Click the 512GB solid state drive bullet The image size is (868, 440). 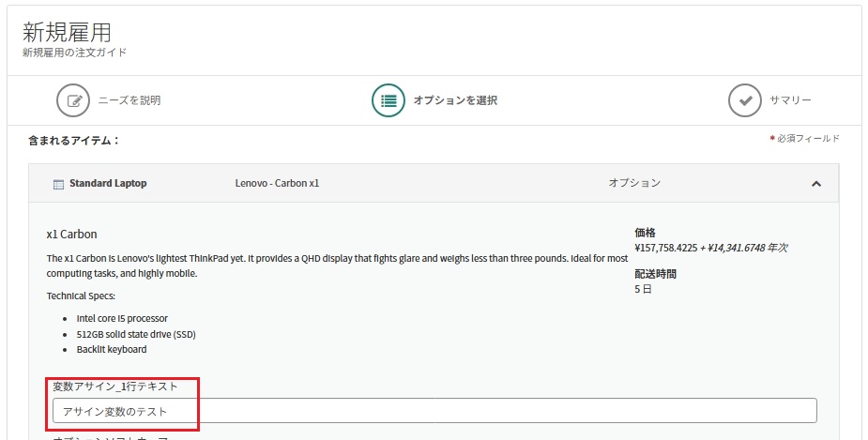[x=136, y=334]
